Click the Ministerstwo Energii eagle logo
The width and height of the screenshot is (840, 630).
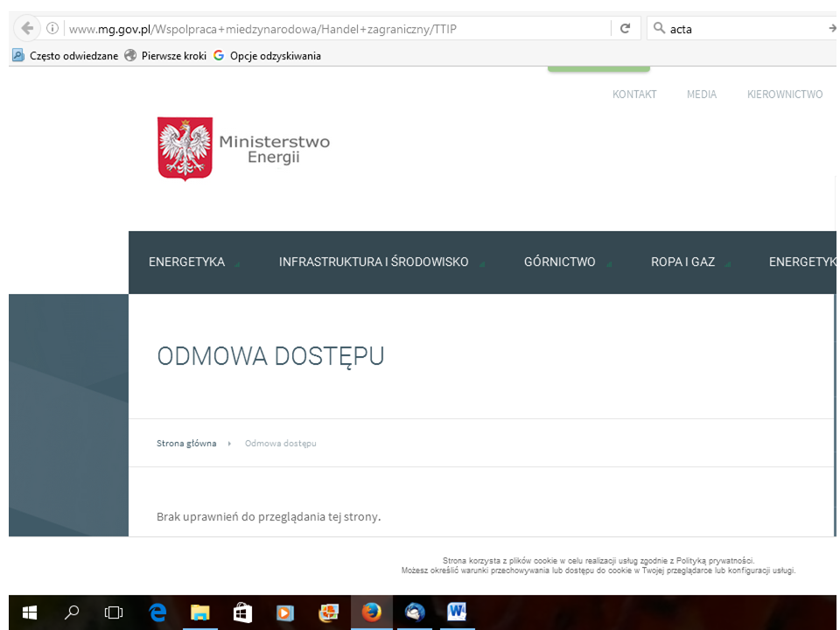[x=185, y=149]
